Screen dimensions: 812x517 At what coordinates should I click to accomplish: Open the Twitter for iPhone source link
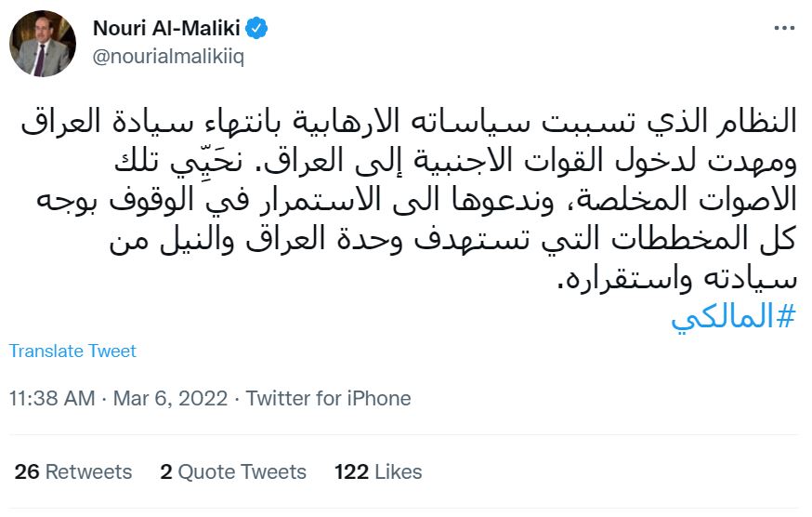328,398
